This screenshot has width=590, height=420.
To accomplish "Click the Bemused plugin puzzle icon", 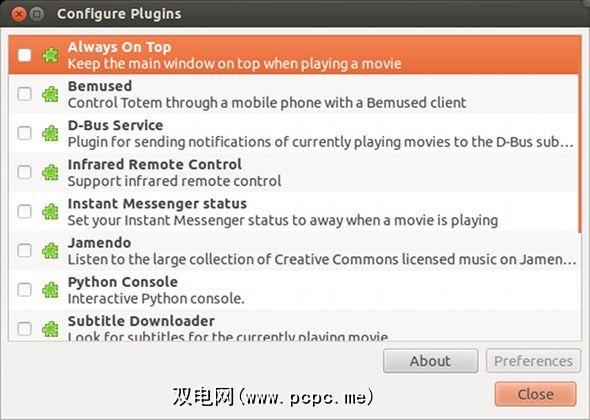I will pos(50,94).
